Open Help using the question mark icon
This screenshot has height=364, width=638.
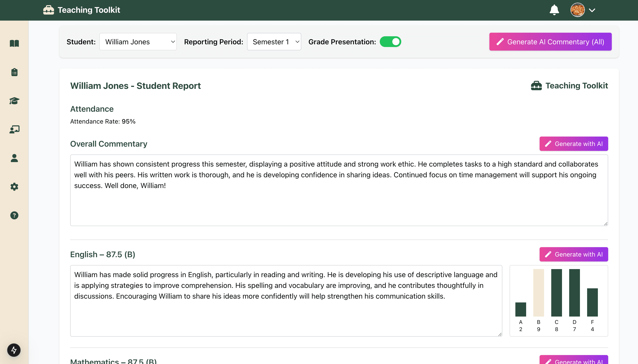point(14,215)
